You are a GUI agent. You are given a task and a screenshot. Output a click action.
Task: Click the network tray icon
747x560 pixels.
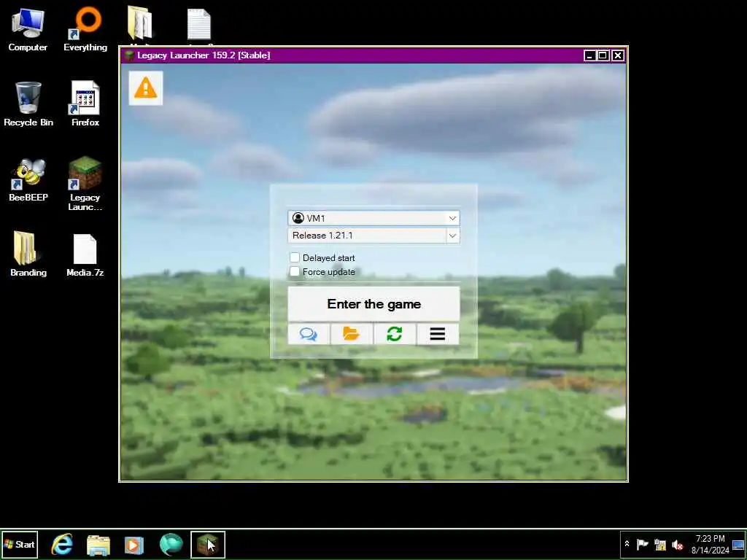click(659, 544)
